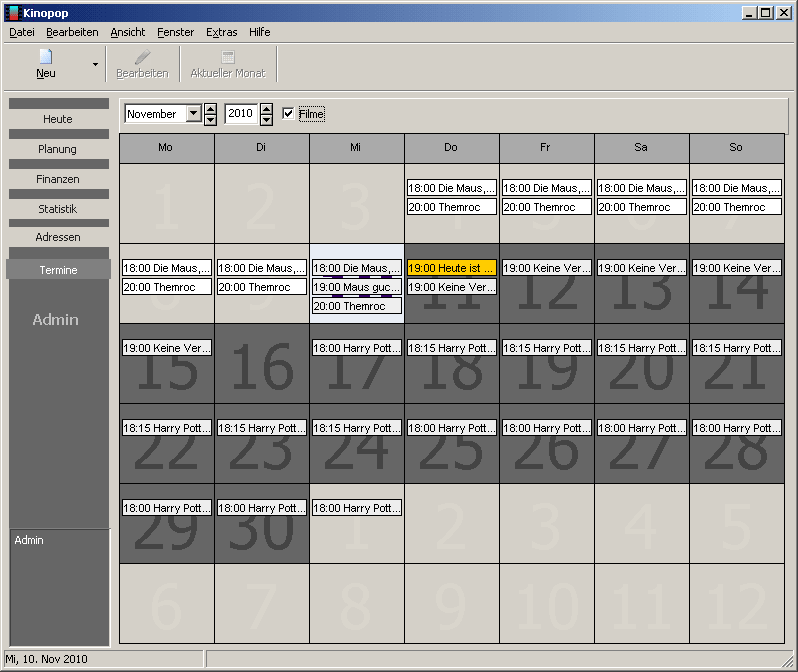Switch to the Heute sidebar section
This screenshot has width=798, height=672.
click(x=58, y=119)
